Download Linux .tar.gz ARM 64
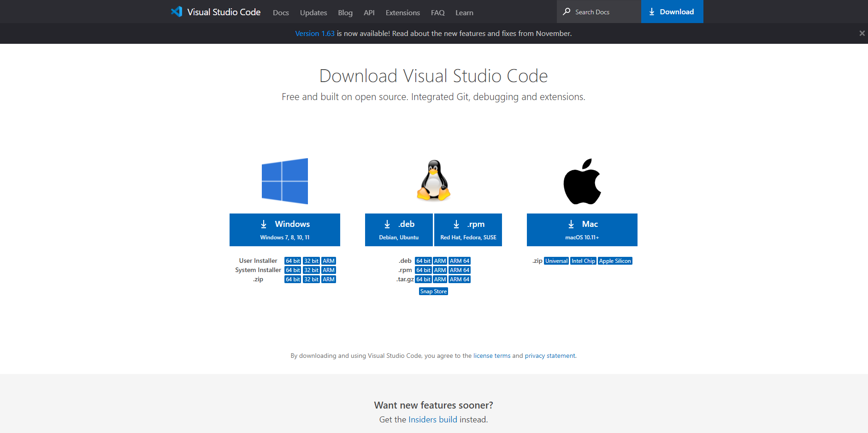 pos(460,279)
